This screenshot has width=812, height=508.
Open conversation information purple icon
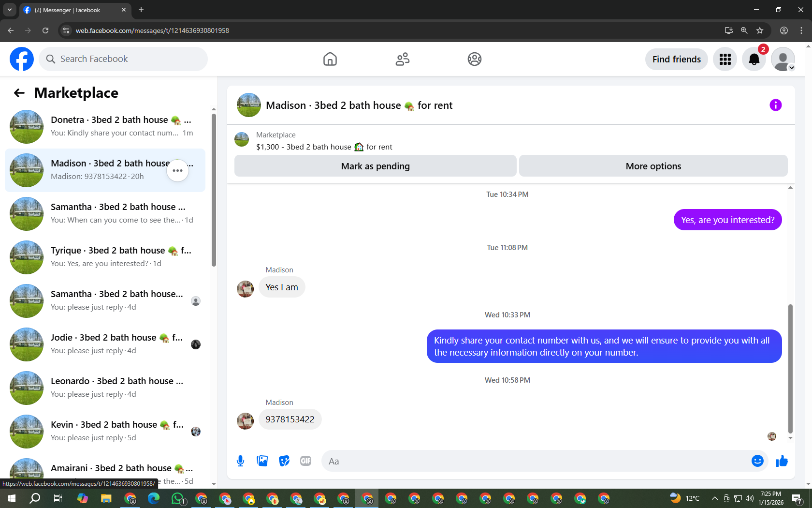coord(775,105)
